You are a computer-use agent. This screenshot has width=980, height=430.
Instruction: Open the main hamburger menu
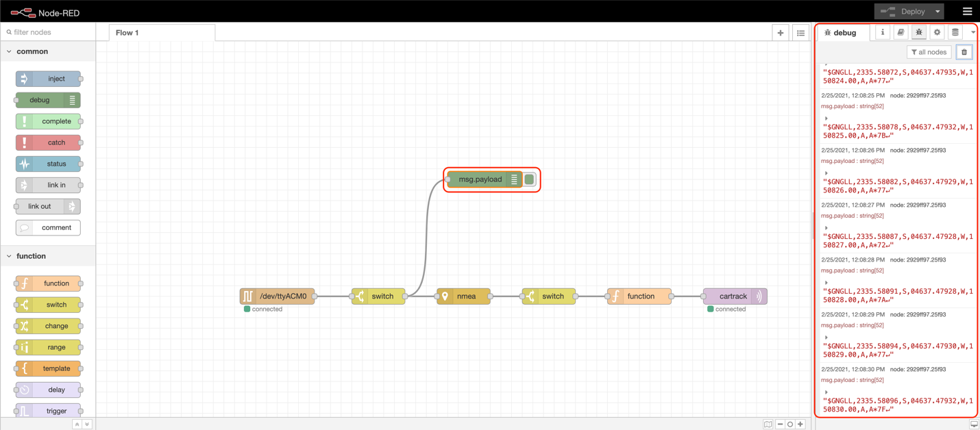click(967, 11)
